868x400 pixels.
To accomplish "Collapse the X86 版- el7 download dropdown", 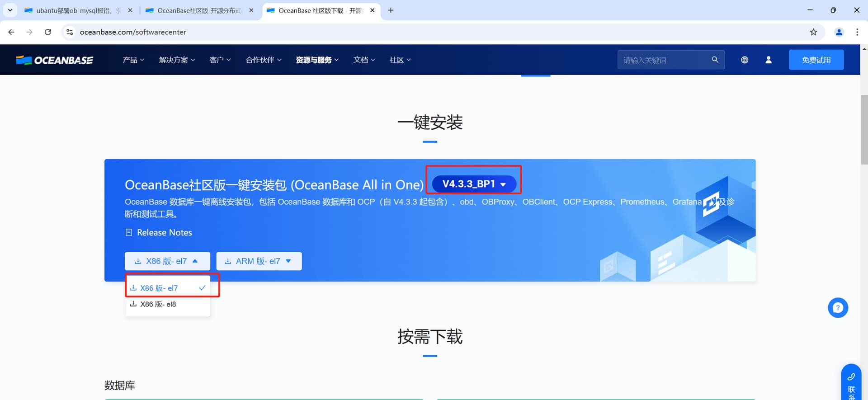I will click(x=167, y=261).
